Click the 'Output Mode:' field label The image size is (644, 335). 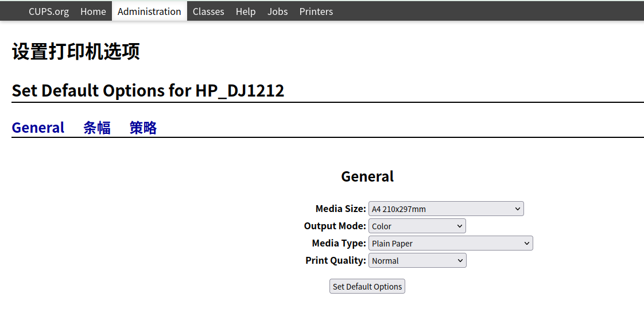point(335,226)
